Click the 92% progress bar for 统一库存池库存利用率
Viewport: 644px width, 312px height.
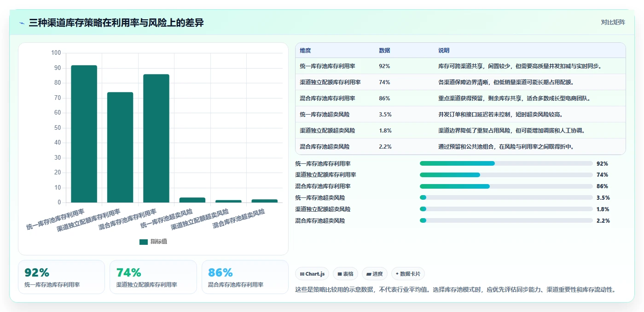tap(506, 163)
